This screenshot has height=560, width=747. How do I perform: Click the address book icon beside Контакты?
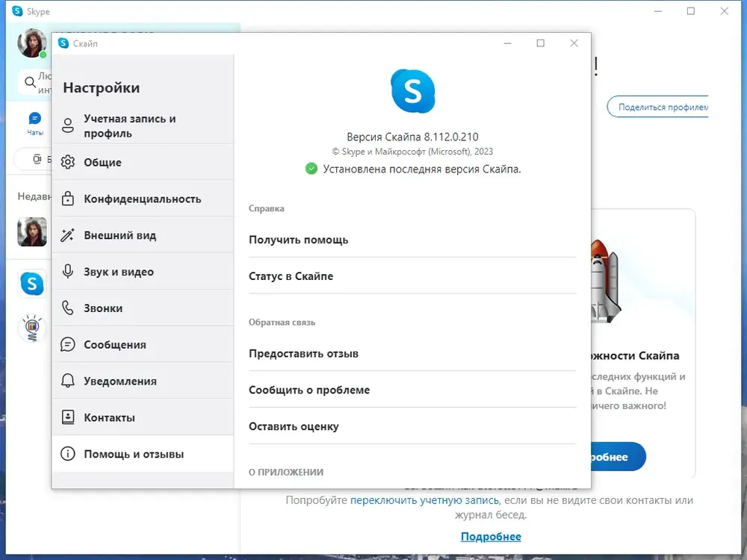point(68,417)
